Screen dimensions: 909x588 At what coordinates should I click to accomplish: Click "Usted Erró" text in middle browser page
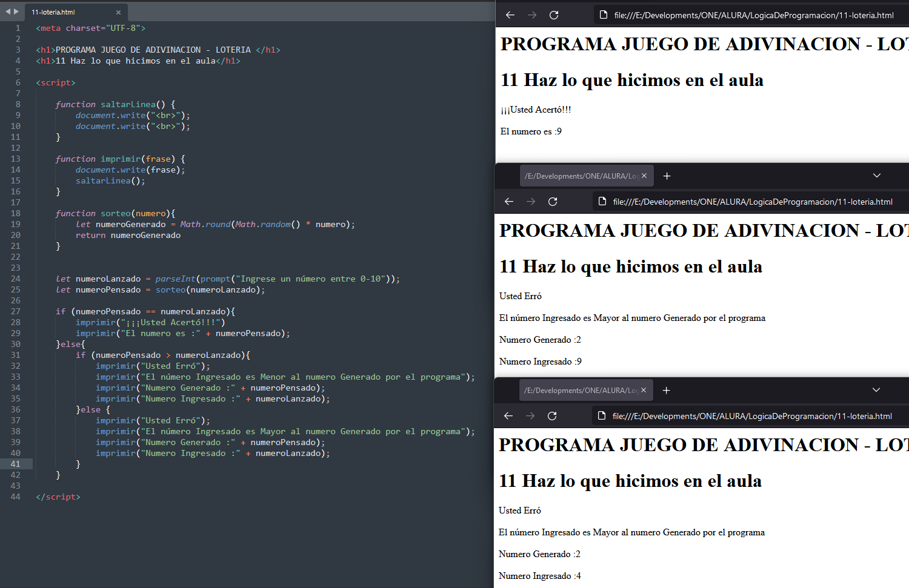[521, 296]
